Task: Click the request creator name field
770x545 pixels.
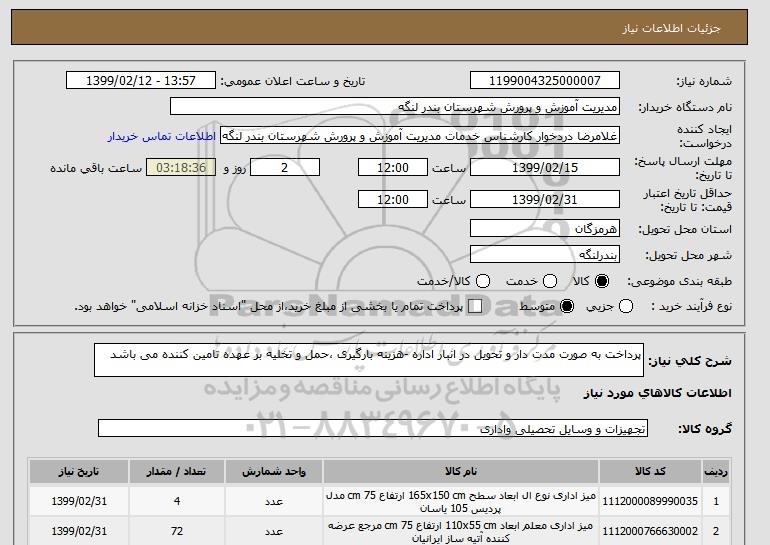Action: [x=420, y=136]
